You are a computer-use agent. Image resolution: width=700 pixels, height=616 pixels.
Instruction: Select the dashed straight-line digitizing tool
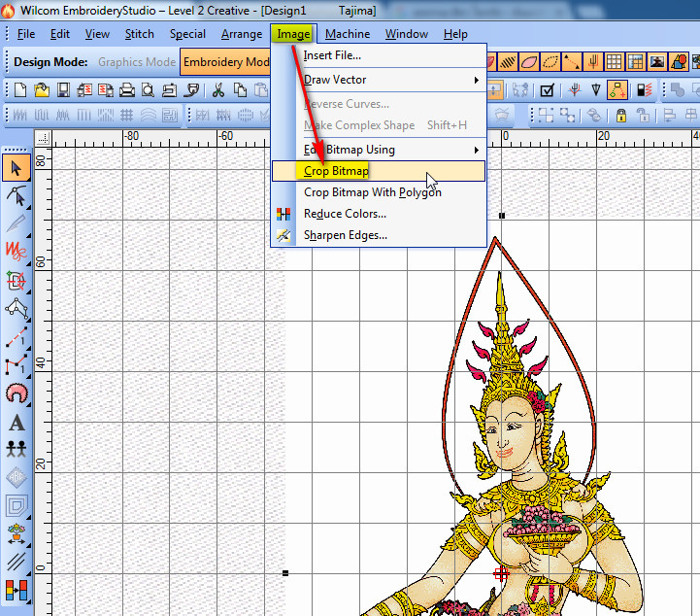(17, 337)
